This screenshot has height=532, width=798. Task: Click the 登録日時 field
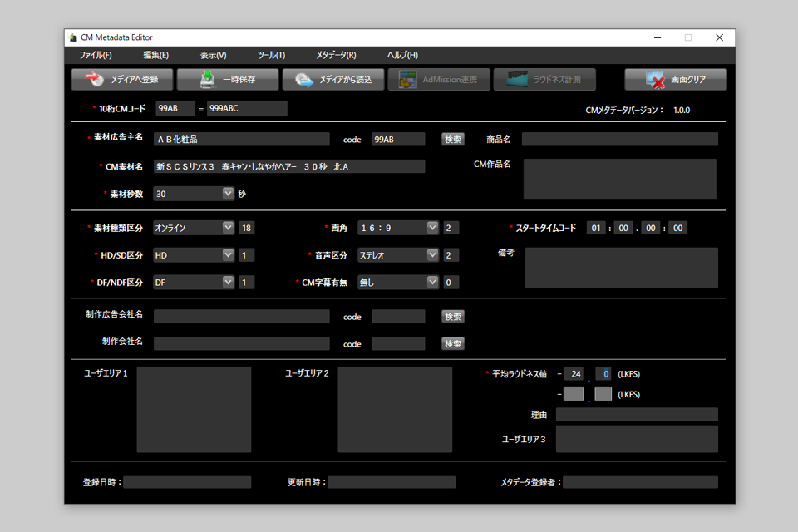coord(187,482)
